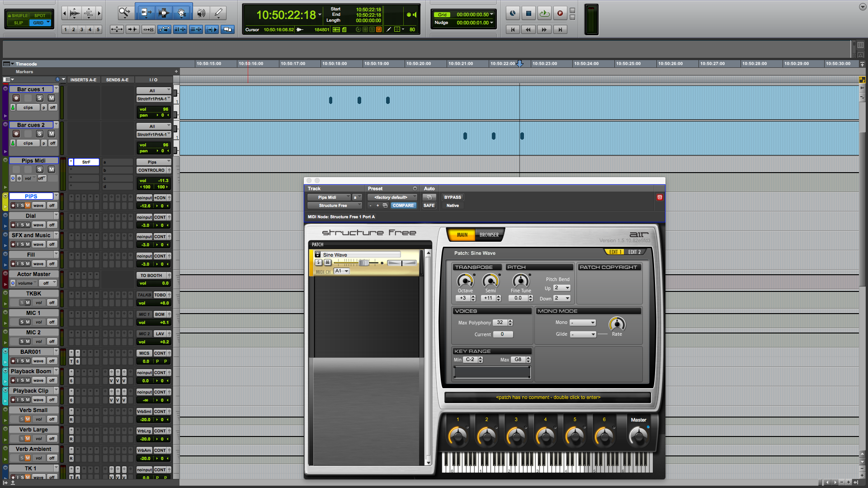868x488 pixels.
Task: Click the Sine Wave patch pan slider
Action: click(x=402, y=263)
